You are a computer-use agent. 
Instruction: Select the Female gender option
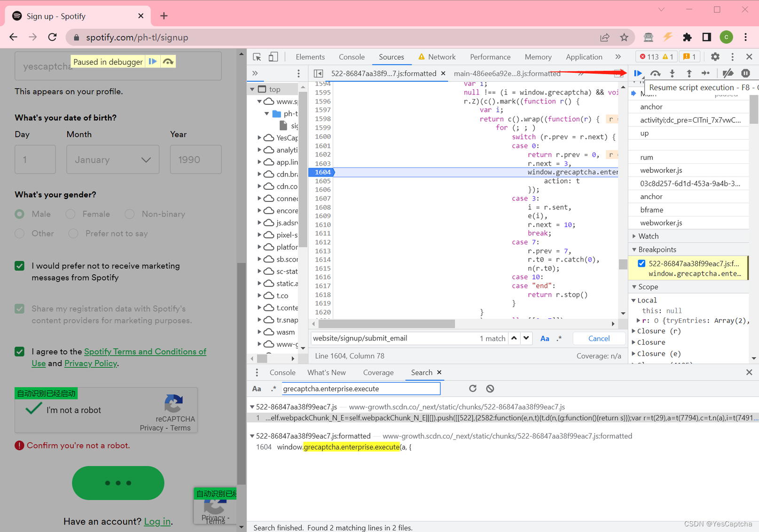[x=70, y=214]
